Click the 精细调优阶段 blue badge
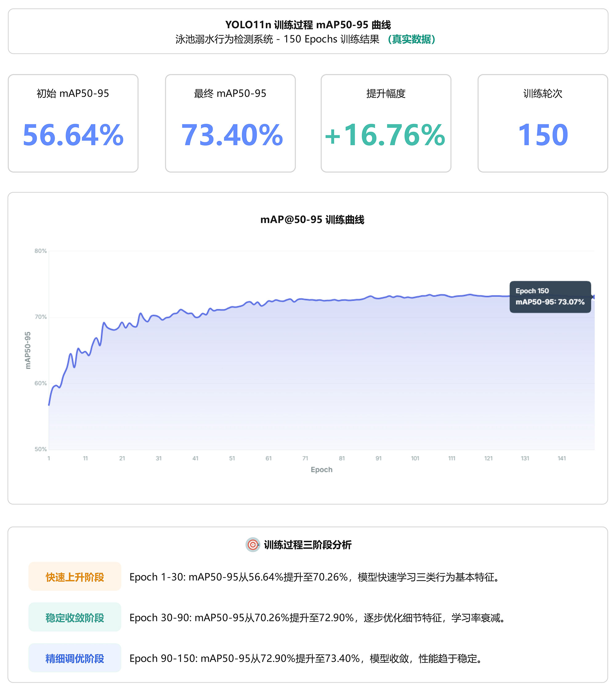Image resolution: width=616 pixels, height=690 pixels. pyautogui.click(x=75, y=658)
